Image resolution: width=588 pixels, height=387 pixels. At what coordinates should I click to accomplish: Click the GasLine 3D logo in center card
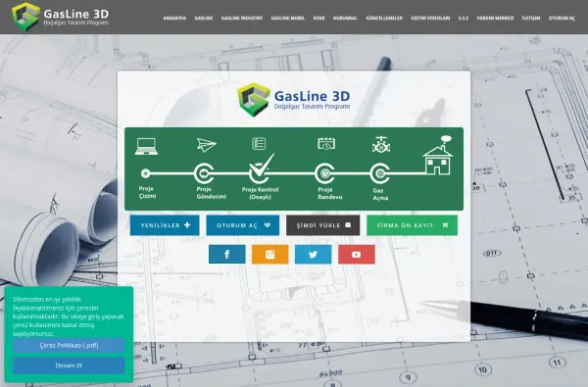(x=294, y=100)
